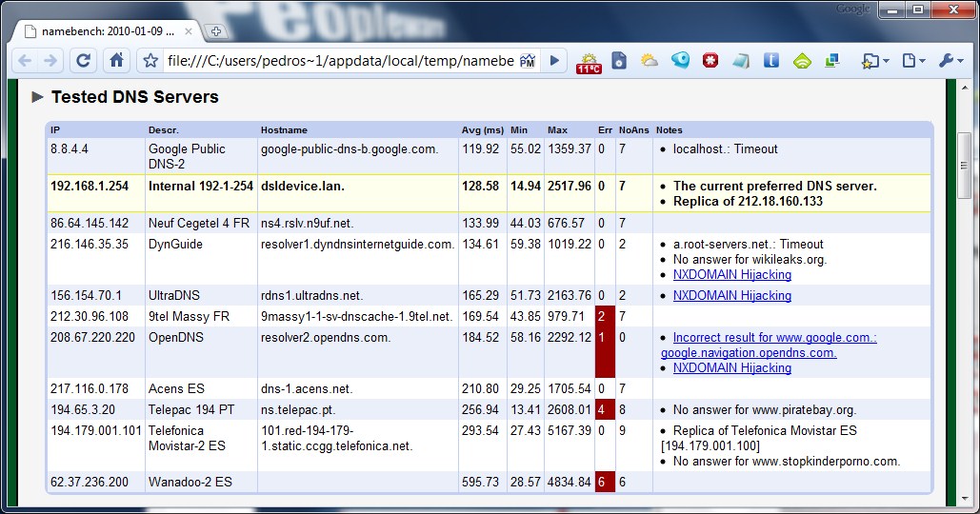The image size is (980, 514).
Task: Open the red asterisk LastPass extension
Action: click(710, 61)
